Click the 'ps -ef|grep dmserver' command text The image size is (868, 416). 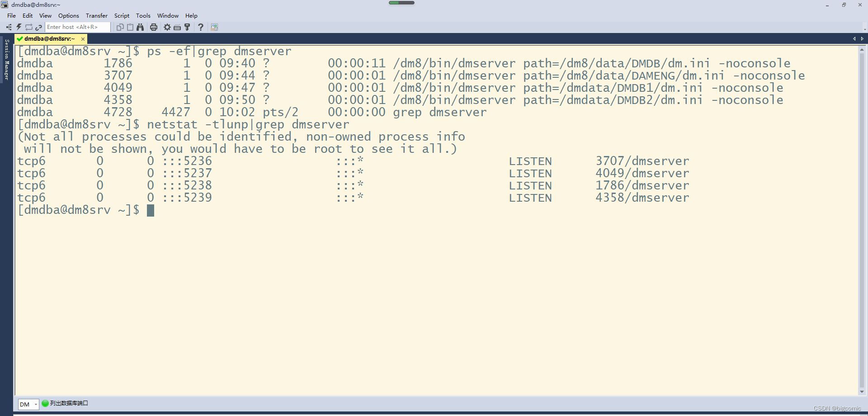pos(219,51)
